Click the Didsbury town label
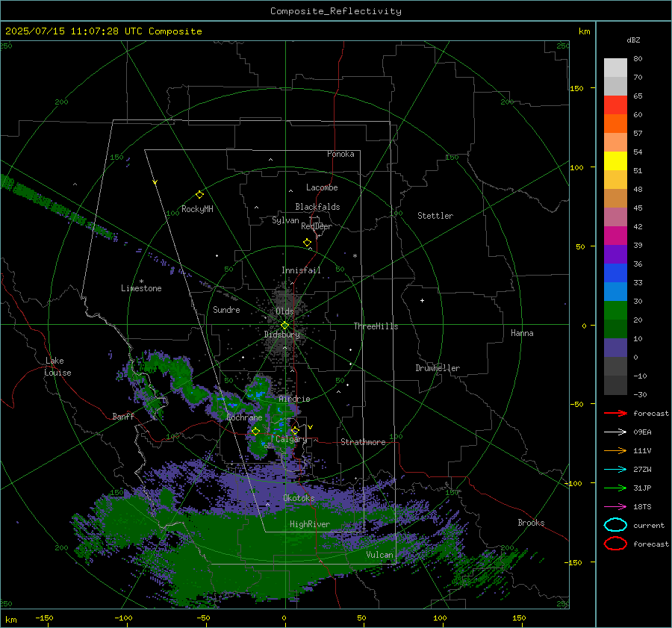The width and height of the screenshot is (672, 628). 282,335
